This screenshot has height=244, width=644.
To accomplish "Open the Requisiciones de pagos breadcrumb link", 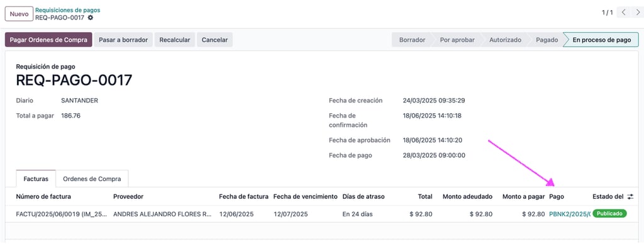I will tap(67, 10).
